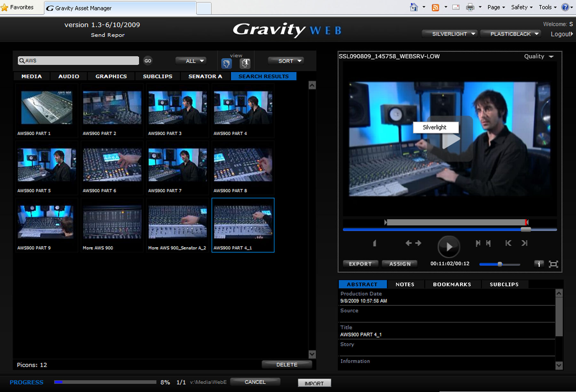The image size is (576, 392).
Task: Switch to the SUBCLIPS media tab
Action: pos(157,76)
